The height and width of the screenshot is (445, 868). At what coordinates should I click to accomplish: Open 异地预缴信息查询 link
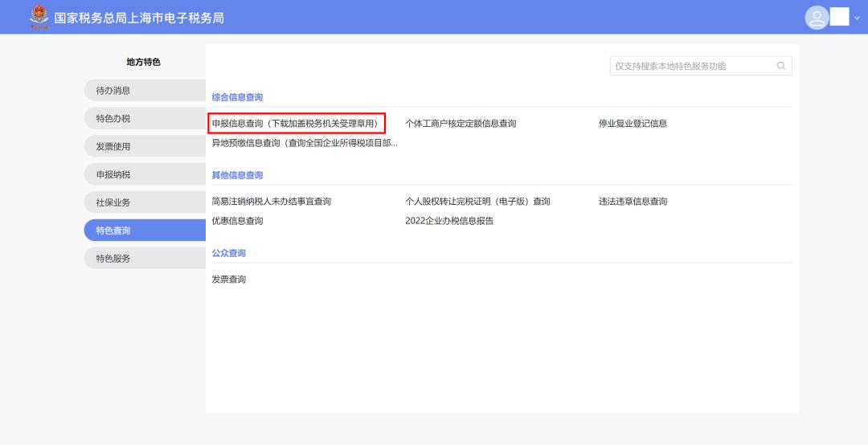pyautogui.click(x=304, y=143)
